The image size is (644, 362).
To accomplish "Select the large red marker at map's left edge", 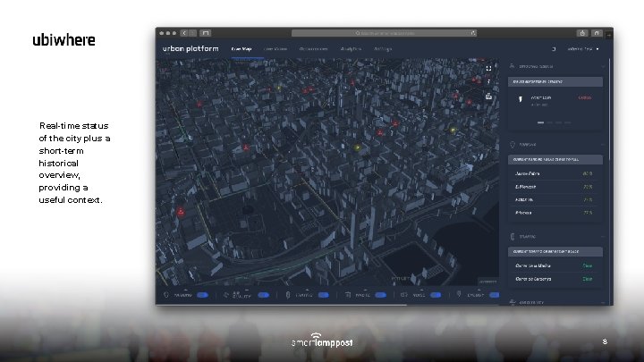I will point(181,212).
